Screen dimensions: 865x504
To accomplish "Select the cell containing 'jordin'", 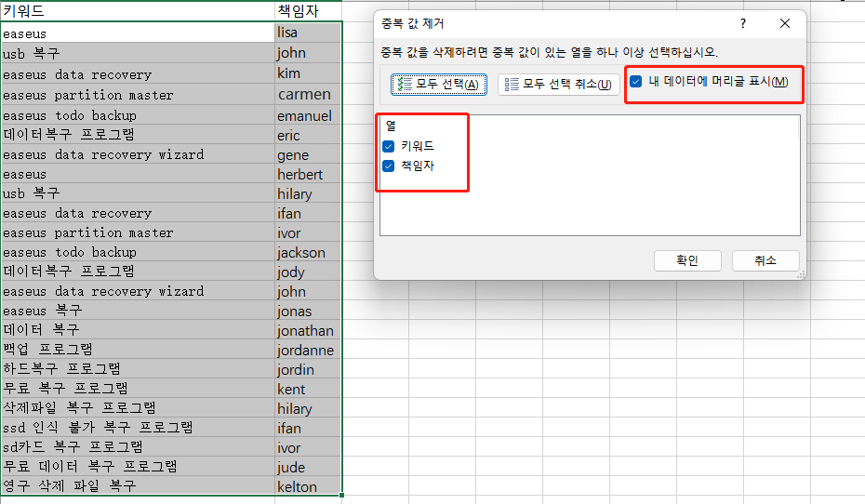I will point(309,369).
